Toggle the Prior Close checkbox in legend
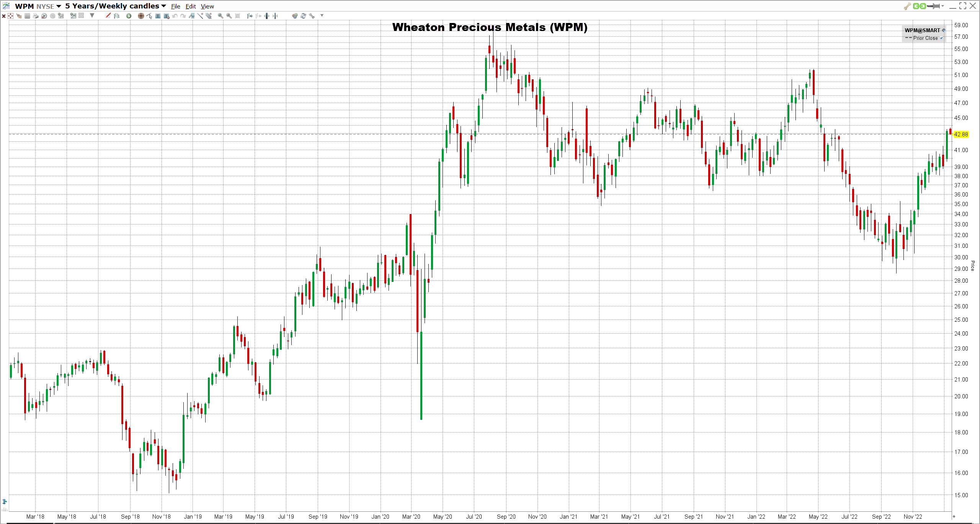Screen dimensions: 980x524 pos(941,38)
